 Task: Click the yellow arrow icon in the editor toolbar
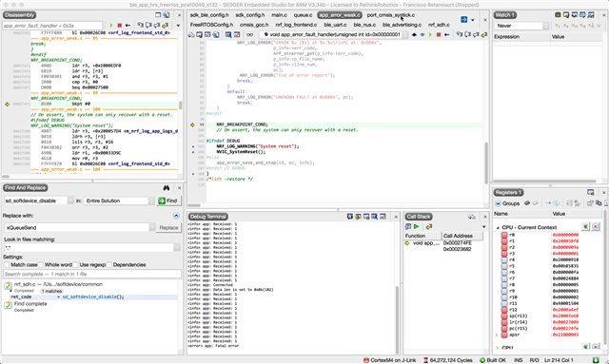(484, 35)
